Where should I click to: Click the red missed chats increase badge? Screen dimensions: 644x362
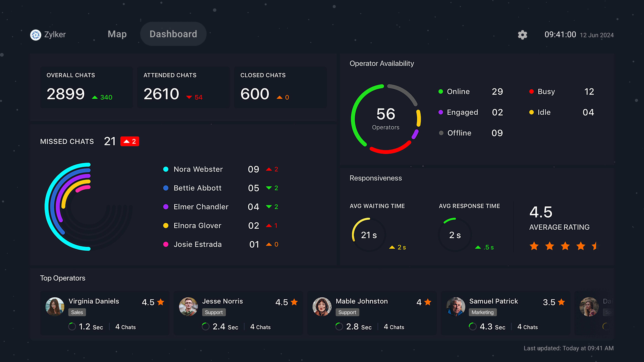129,141
